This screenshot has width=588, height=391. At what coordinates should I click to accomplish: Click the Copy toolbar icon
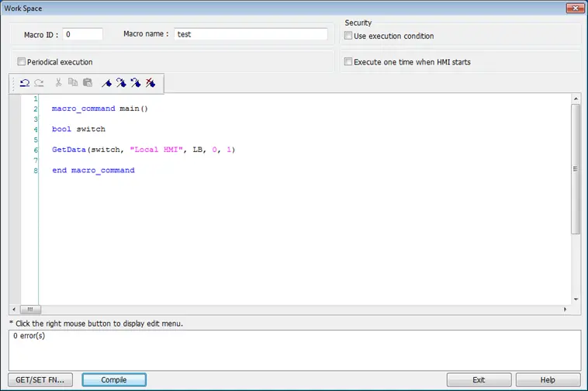73,82
